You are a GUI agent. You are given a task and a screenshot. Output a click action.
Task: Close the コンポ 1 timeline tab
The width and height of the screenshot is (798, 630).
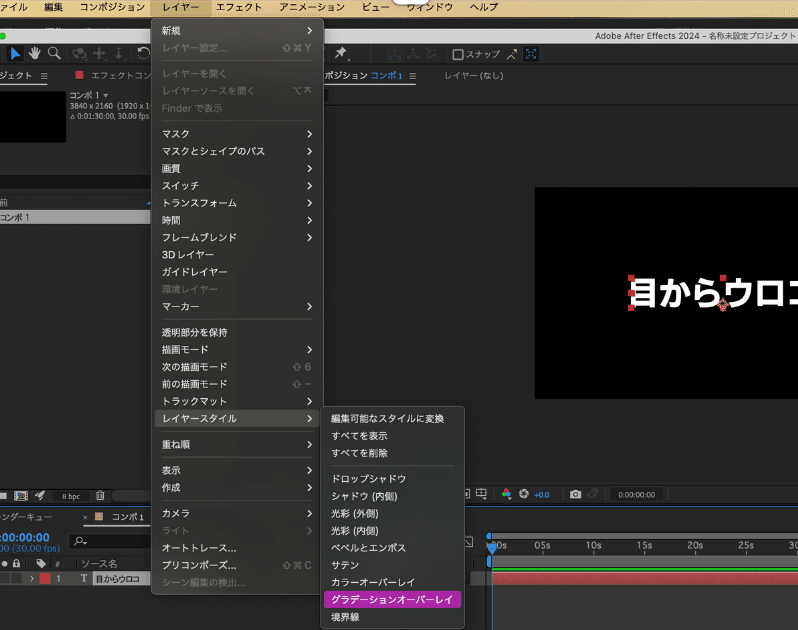point(85,517)
